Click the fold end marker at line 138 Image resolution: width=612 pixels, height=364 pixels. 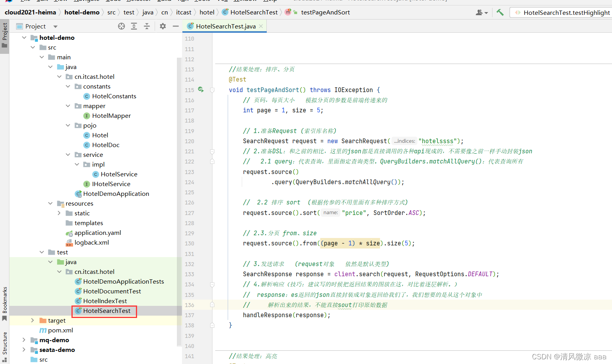pos(212,325)
